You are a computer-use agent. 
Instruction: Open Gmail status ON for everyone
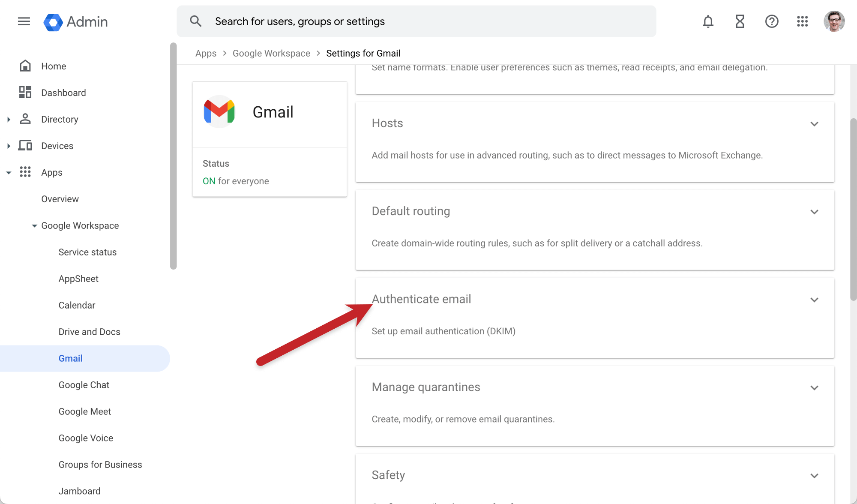pos(236,181)
